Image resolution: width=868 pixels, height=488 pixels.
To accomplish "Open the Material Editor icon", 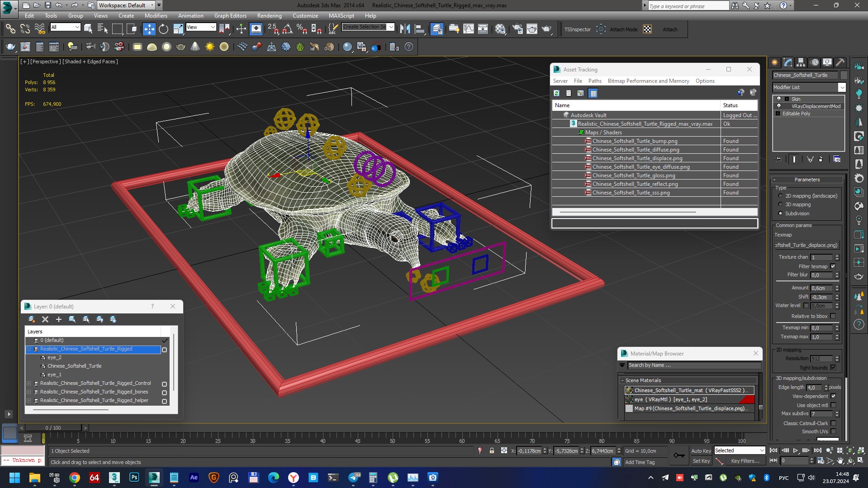I will point(500,29).
